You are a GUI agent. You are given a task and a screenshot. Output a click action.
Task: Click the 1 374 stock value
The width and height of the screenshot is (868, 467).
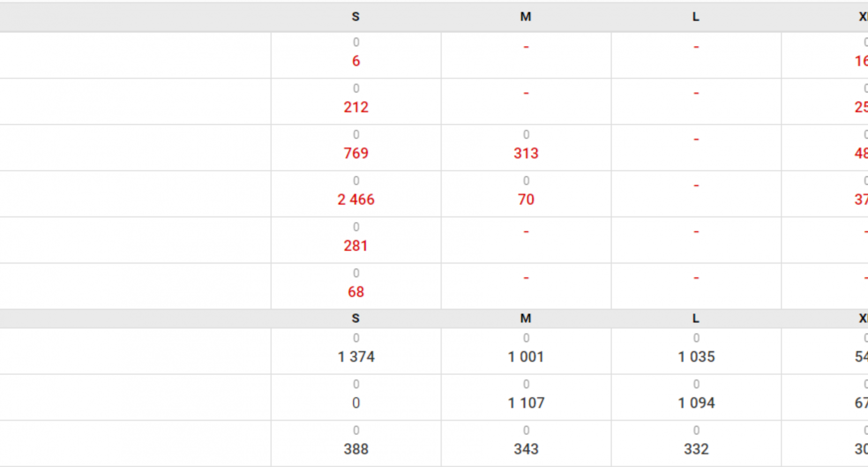pyautogui.click(x=356, y=357)
